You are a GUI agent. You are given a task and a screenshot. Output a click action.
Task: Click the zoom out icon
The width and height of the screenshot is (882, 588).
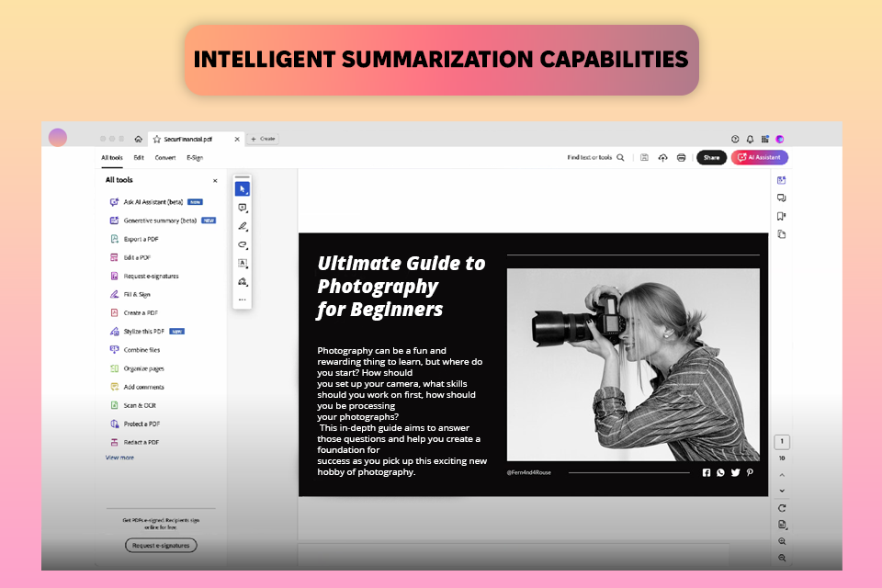[x=782, y=559]
